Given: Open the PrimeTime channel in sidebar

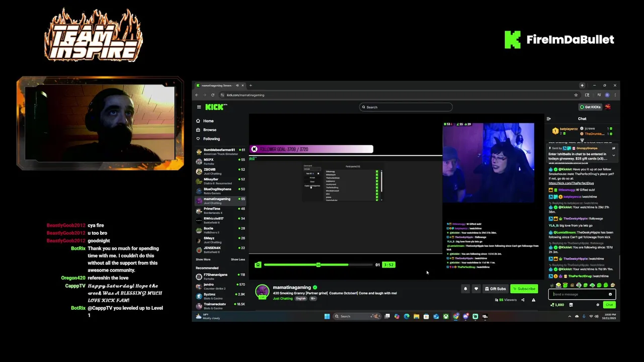Looking at the screenshot, I should point(220,210).
